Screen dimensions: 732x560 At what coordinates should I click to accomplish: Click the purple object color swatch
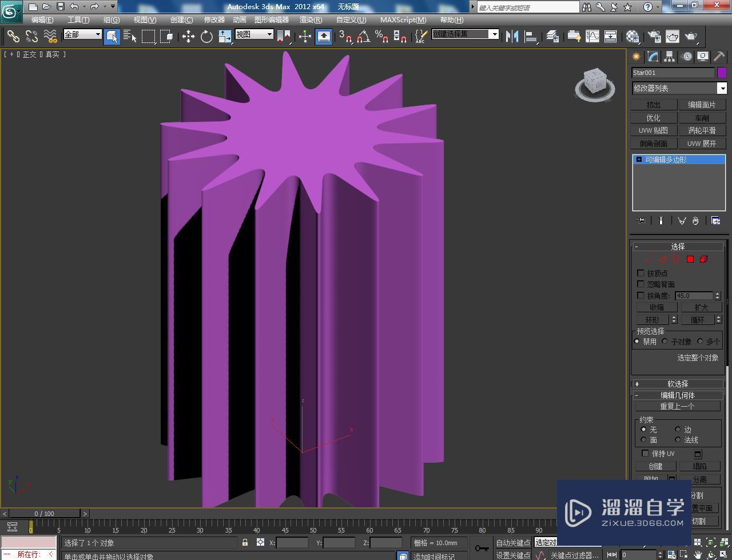tap(722, 73)
